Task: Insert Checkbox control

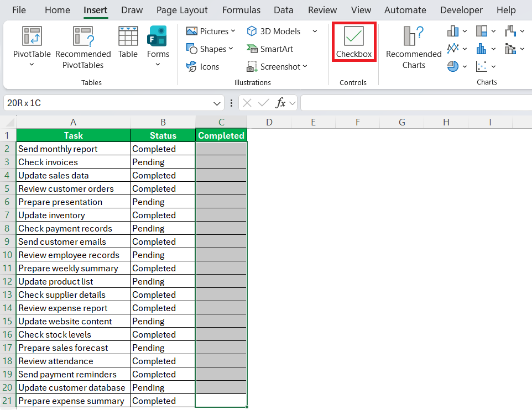Action: click(x=354, y=41)
